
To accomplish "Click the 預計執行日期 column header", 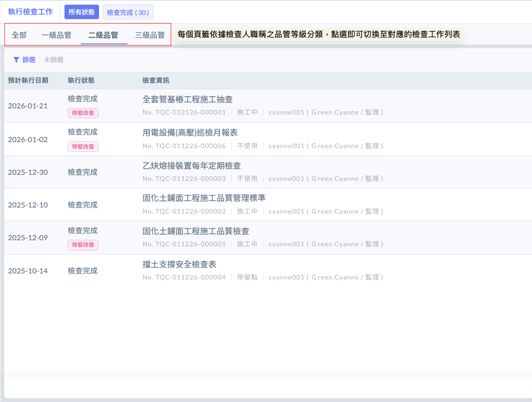I will pyautogui.click(x=28, y=80).
